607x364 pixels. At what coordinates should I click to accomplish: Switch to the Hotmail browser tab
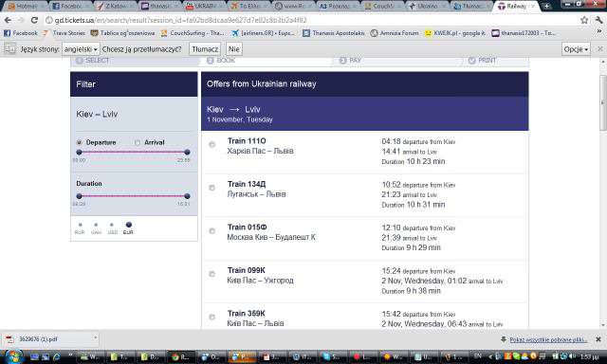point(23,7)
